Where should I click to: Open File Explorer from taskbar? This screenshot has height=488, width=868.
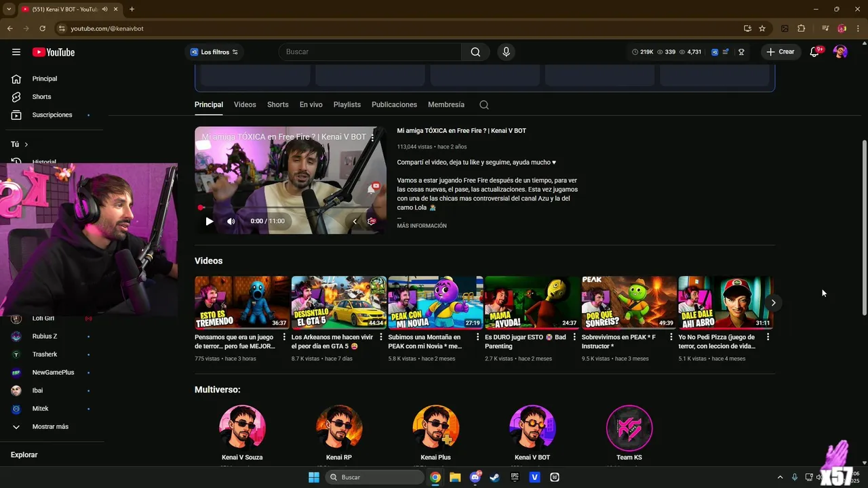pos(455,477)
